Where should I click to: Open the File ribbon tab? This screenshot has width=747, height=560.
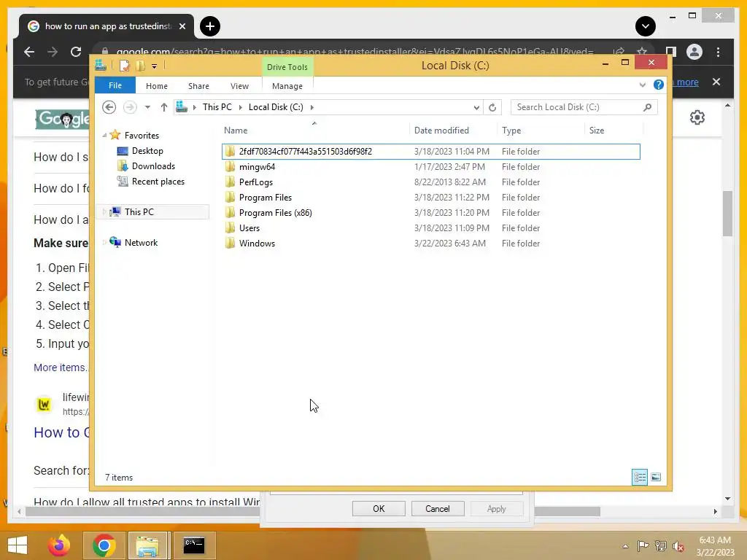(115, 85)
